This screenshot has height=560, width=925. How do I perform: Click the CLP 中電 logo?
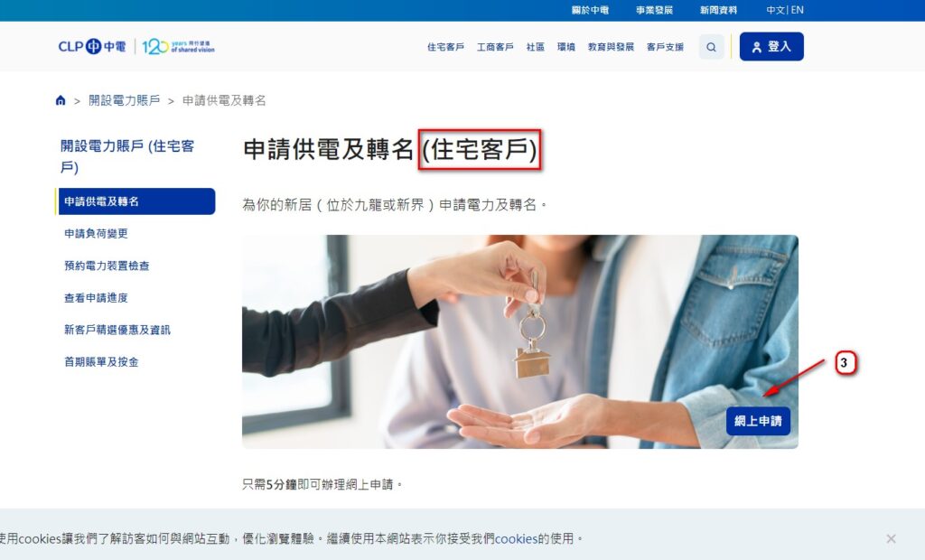click(x=92, y=46)
